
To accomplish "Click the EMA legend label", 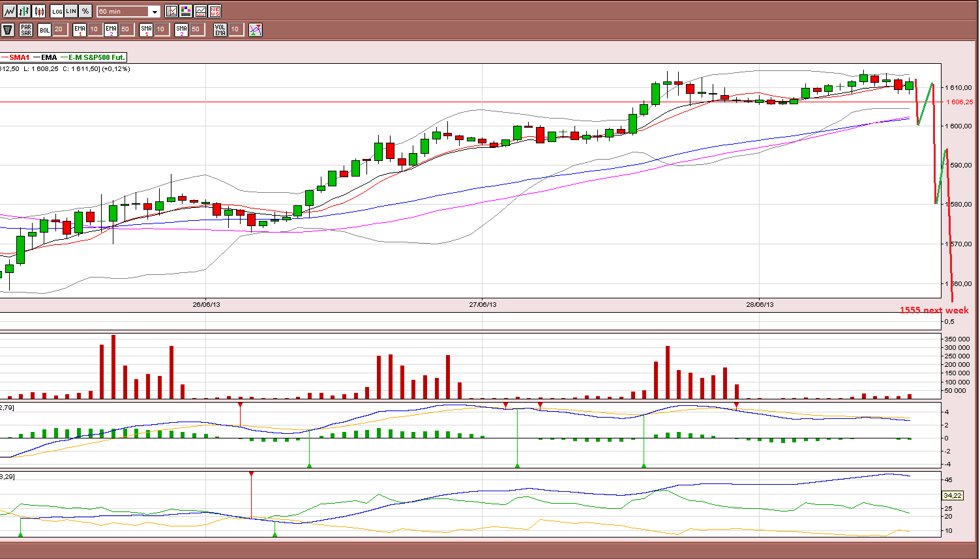I will coord(50,57).
